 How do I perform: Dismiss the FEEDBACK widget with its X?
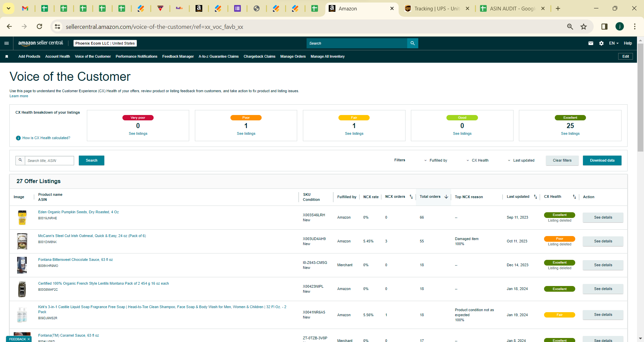click(29, 339)
